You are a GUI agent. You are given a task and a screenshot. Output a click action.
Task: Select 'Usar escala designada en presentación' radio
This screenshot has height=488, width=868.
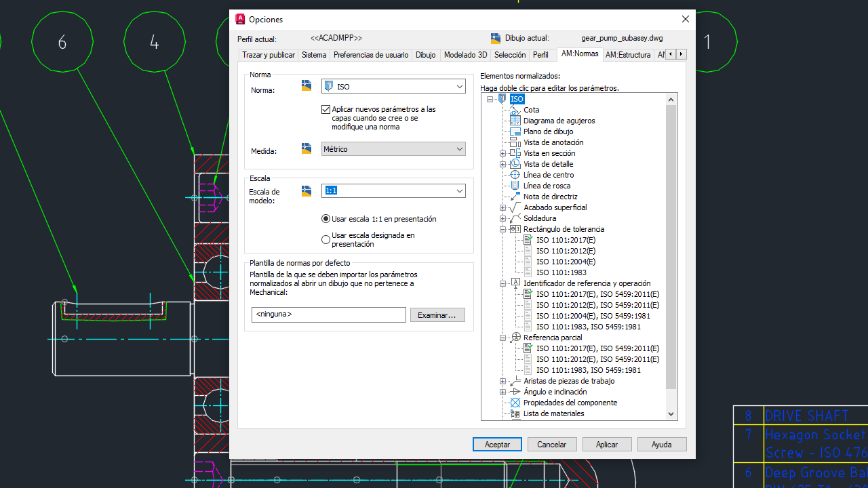click(325, 239)
